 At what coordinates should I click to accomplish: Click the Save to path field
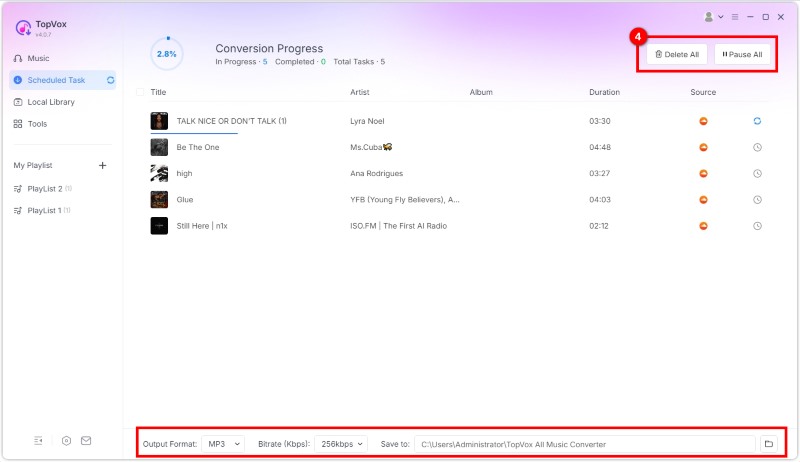pos(585,443)
